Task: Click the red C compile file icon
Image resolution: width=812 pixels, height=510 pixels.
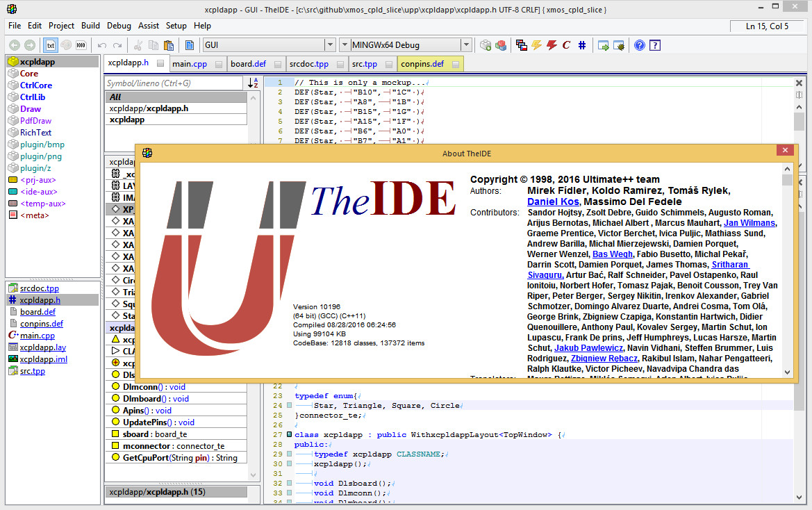Action: pyautogui.click(x=567, y=45)
